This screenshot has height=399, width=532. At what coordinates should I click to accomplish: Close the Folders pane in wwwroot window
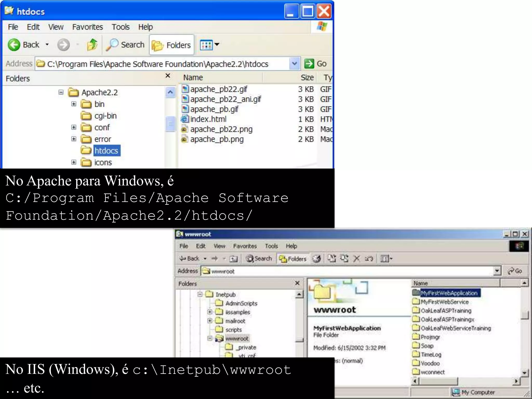pos(297,283)
